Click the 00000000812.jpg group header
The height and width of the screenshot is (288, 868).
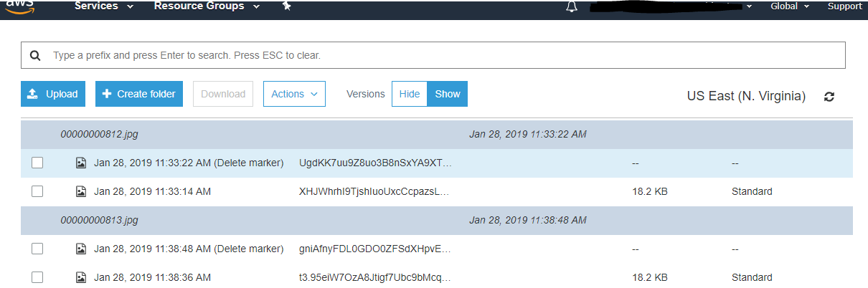[437, 135]
